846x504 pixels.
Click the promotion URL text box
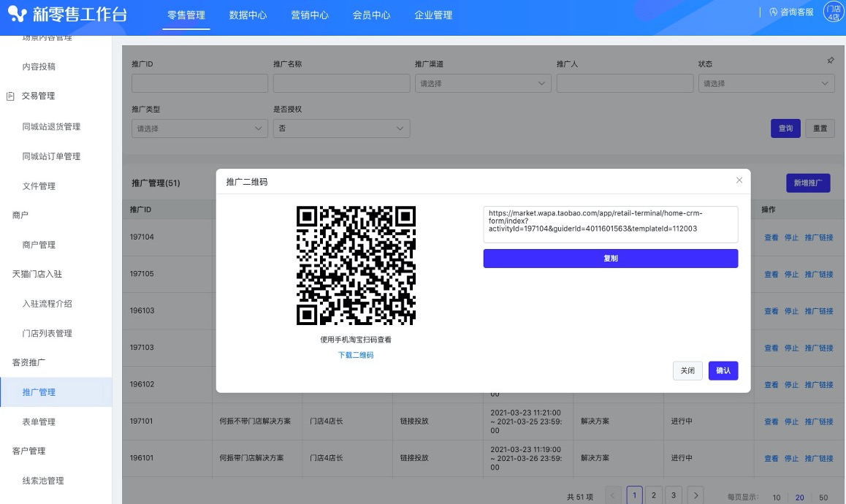point(611,224)
